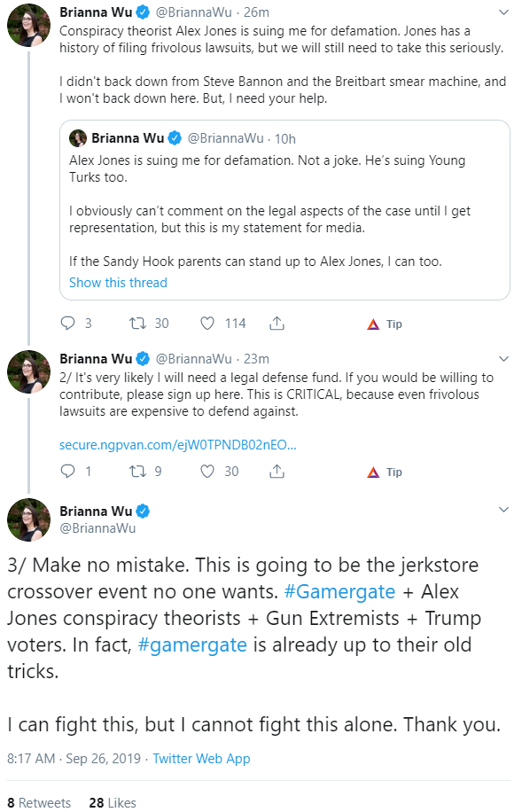Share the second tweet via share icon
522x812 pixels.
point(277,472)
